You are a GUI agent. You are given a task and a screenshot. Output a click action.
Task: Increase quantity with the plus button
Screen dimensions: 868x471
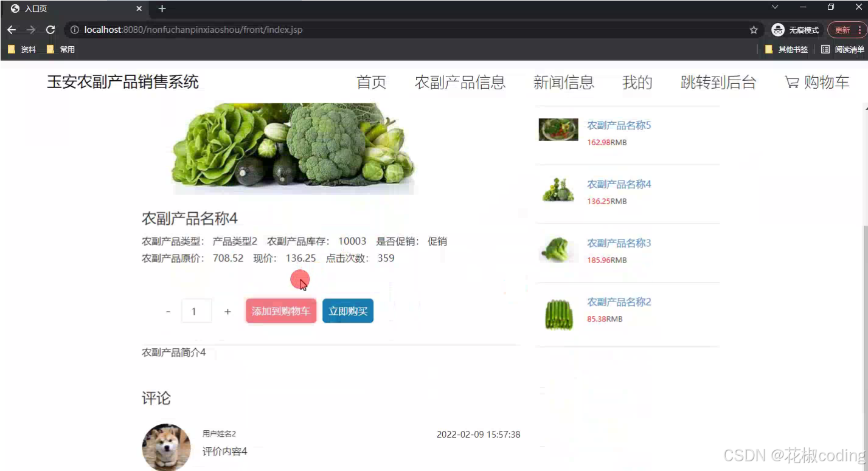pos(227,311)
